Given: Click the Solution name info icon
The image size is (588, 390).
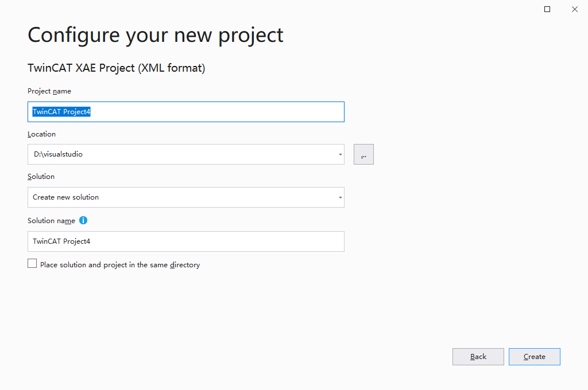Looking at the screenshot, I should pos(83,220).
